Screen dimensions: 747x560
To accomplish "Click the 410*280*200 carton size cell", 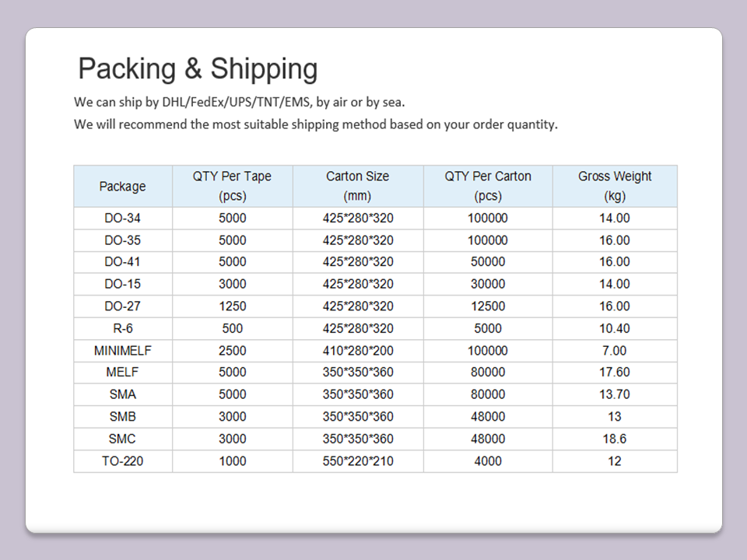I will click(358, 351).
